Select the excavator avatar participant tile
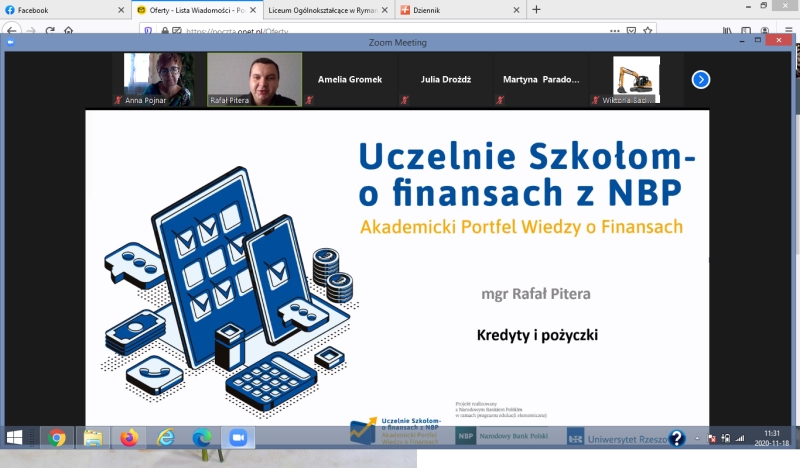Screen dimensions: 800x468 [636, 79]
